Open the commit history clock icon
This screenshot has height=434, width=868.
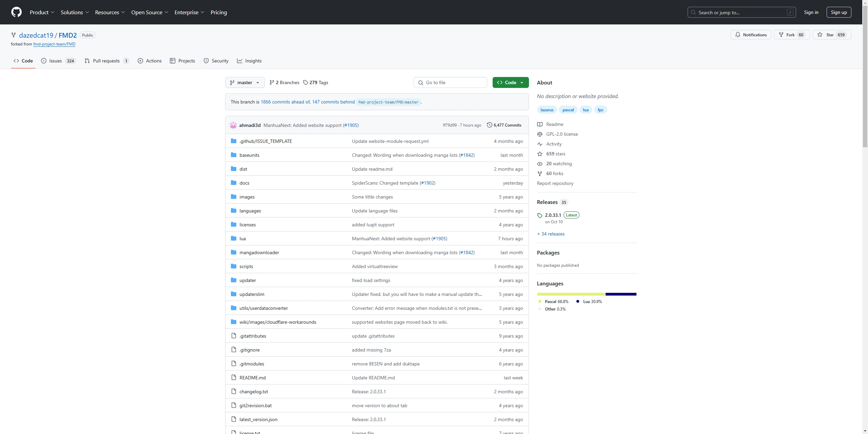tap(489, 125)
